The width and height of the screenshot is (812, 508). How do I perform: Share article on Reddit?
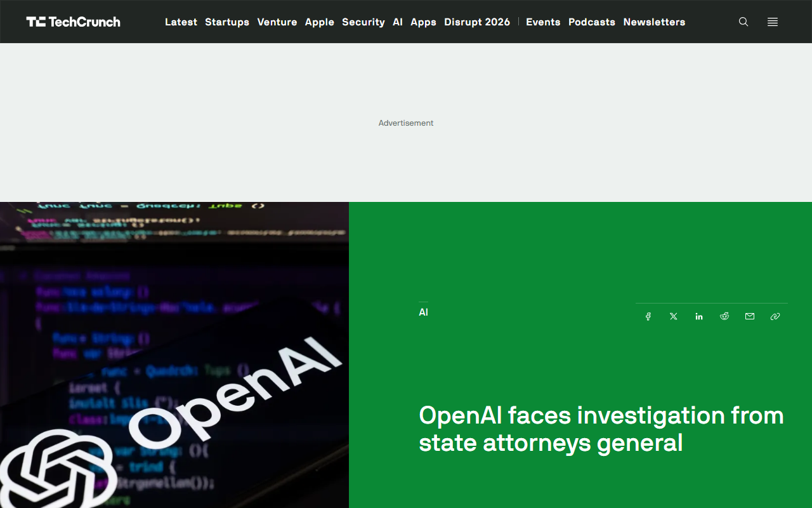724,316
